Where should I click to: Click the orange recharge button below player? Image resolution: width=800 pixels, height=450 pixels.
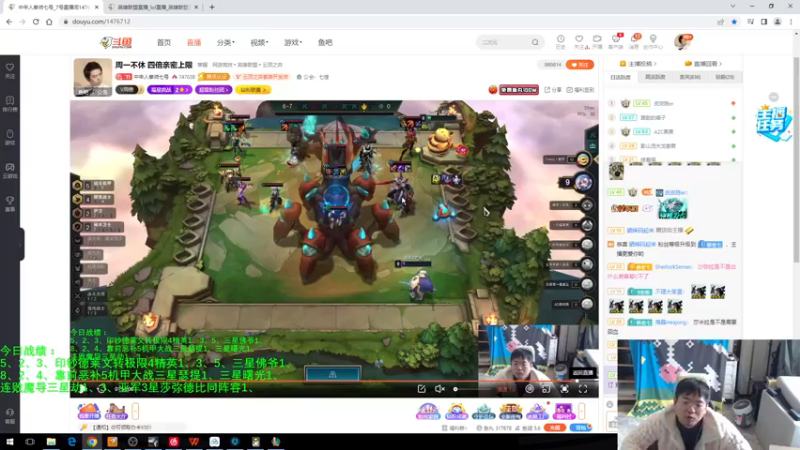coord(555,428)
